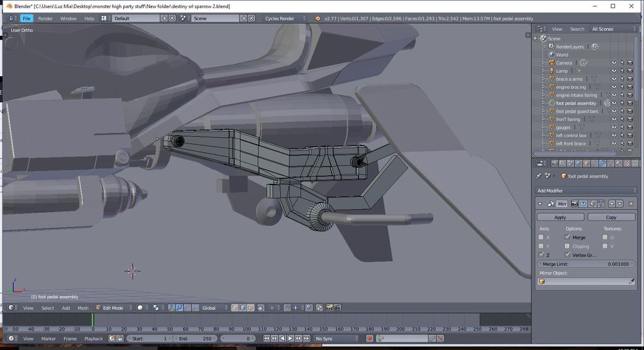Add a new scene with plus
Screen dimensions: 644x350
(x=243, y=18)
